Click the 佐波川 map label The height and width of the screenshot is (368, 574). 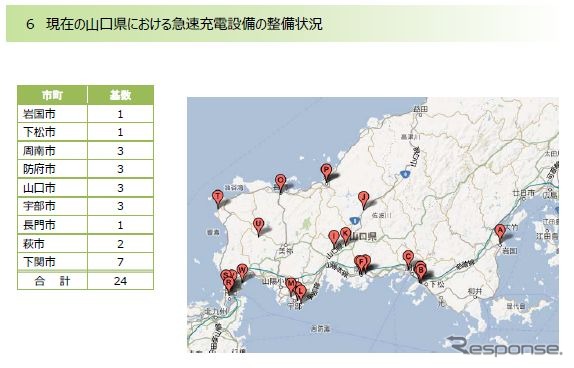point(381,216)
